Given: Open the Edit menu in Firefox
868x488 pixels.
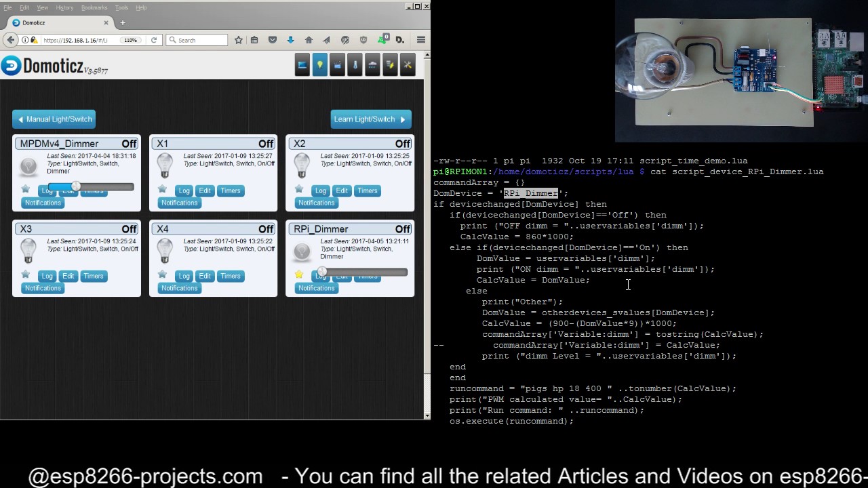Looking at the screenshot, I should (24, 7).
